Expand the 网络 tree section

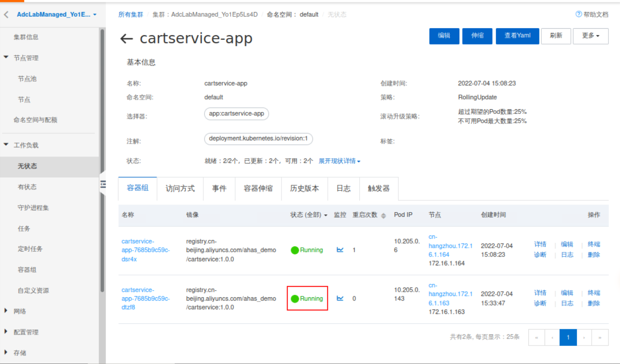6,311
